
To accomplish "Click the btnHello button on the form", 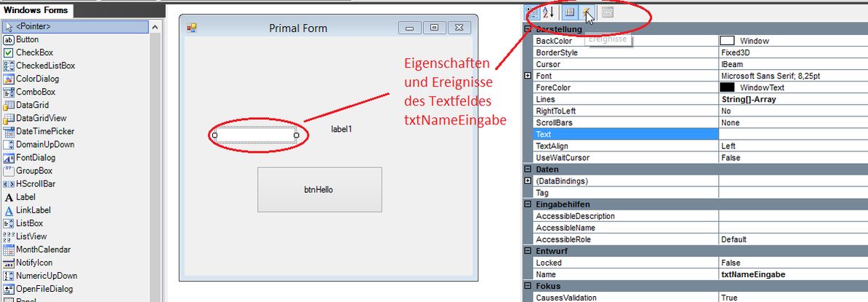I will tap(319, 189).
